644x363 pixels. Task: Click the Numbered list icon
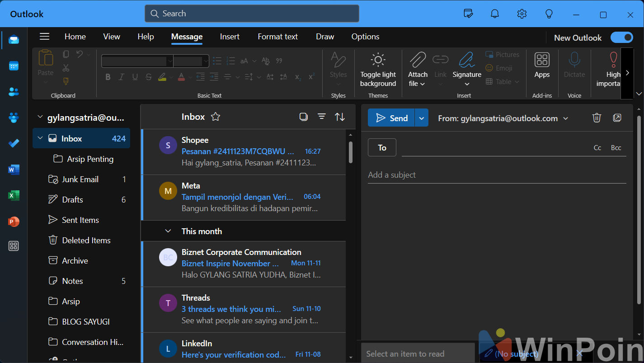pos(231,61)
